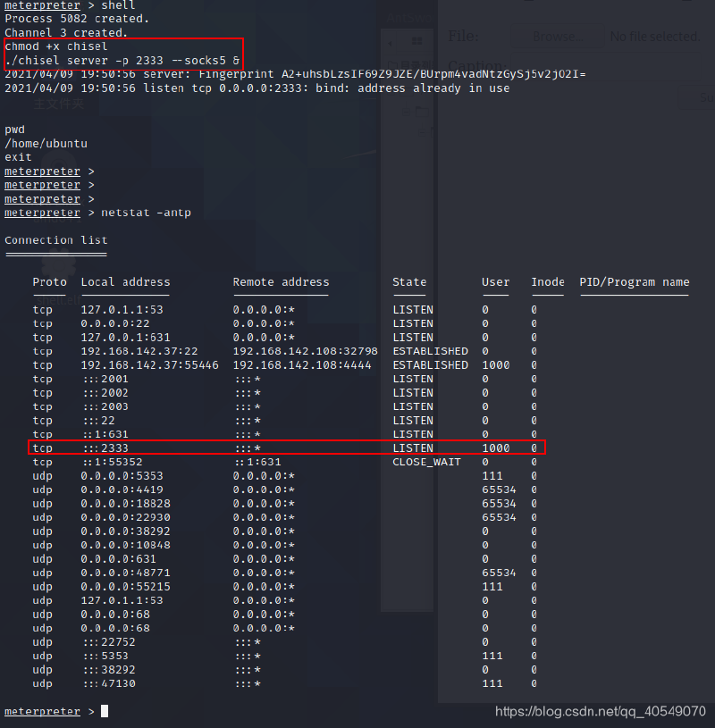Image resolution: width=715 pixels, height=728 pixels.
Task: Click local address ':::2003'
Action: tap(106, 406)
